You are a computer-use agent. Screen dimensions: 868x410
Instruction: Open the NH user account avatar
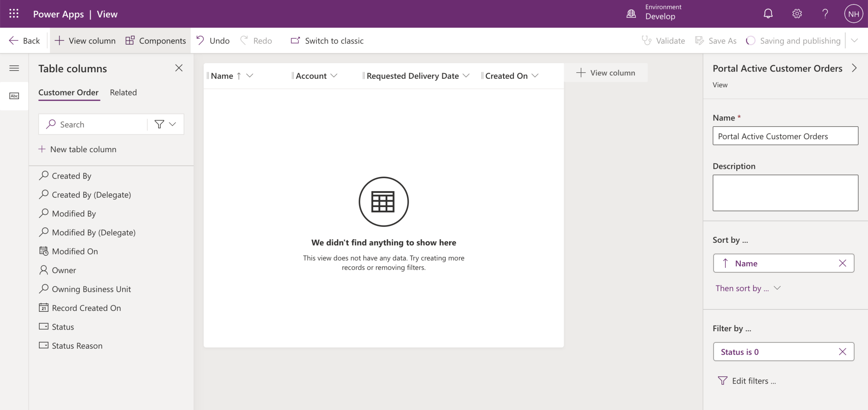coord(853,14)
